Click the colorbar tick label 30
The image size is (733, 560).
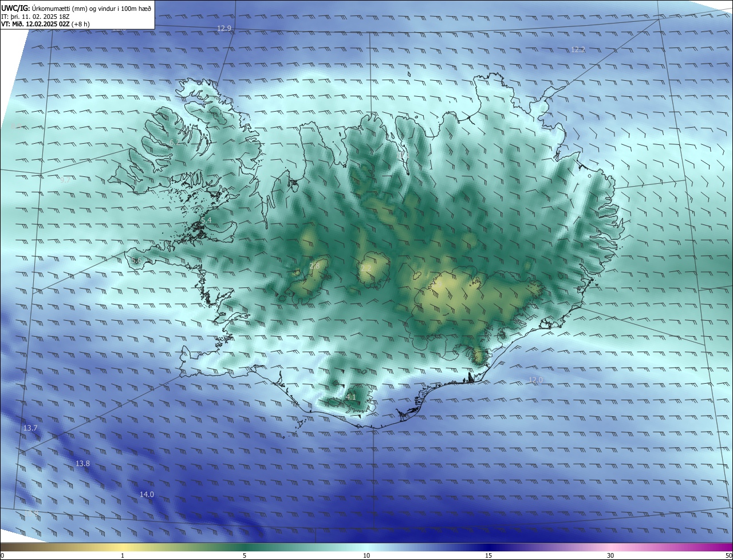[x=610, y=556]
